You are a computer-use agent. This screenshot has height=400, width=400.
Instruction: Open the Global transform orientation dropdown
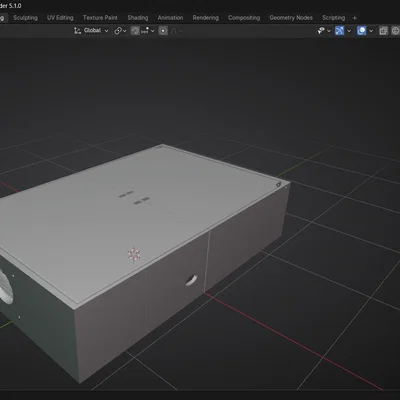click(91, 31)
